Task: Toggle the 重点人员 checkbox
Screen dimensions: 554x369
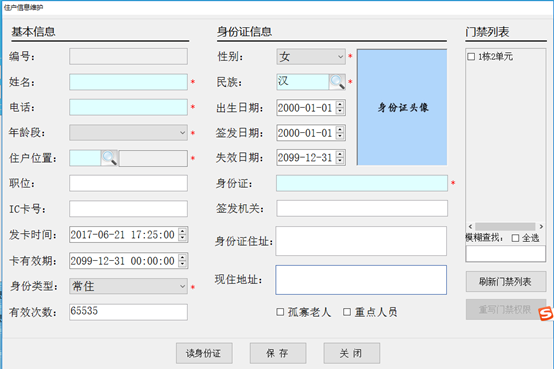Action: [x=347, y=312]
